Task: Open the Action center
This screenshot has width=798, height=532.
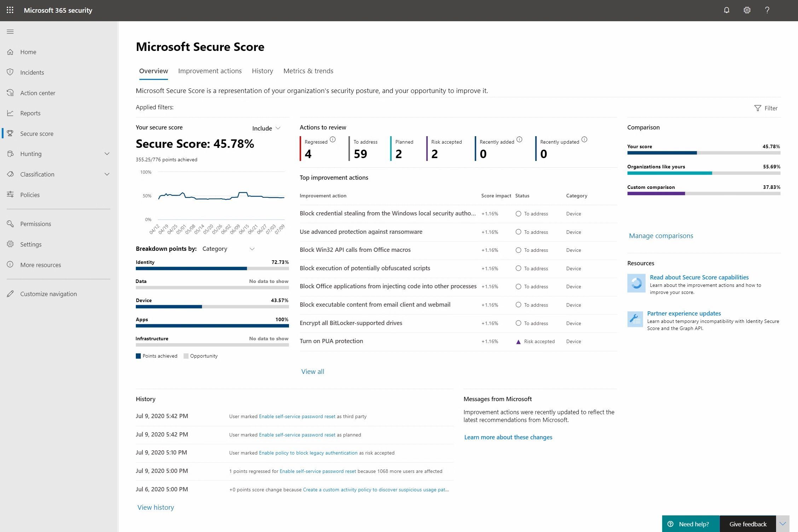Action: [x=38, y=93]
